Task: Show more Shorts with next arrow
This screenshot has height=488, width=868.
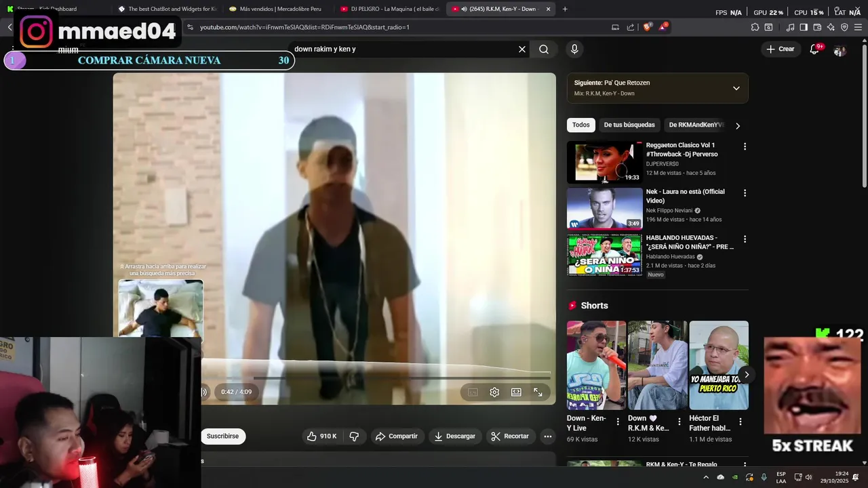Action: [747, 374]
